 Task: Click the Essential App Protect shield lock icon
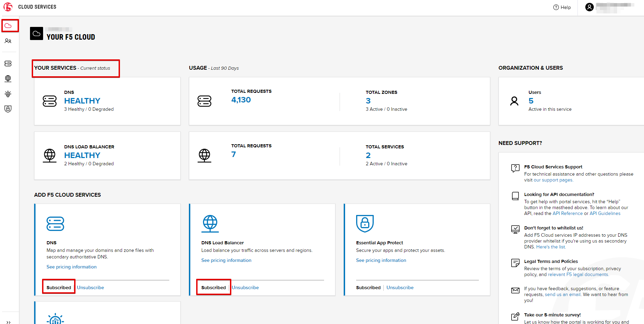(x=365, y=224)
